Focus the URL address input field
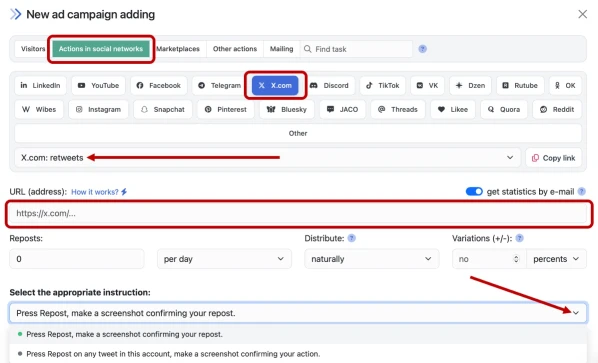Image resolution: width=598 pixels, height=363 pixels. pyautogui.click(x=299, y=213)
